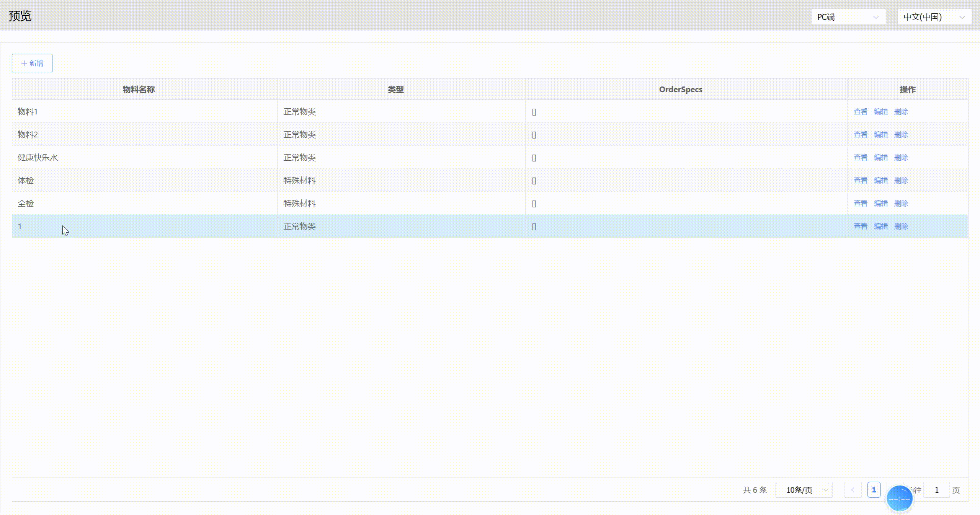This screenshot has width=980, height=515.
Task: Click the dropdown chevron beside PC端
Action: 877,17
